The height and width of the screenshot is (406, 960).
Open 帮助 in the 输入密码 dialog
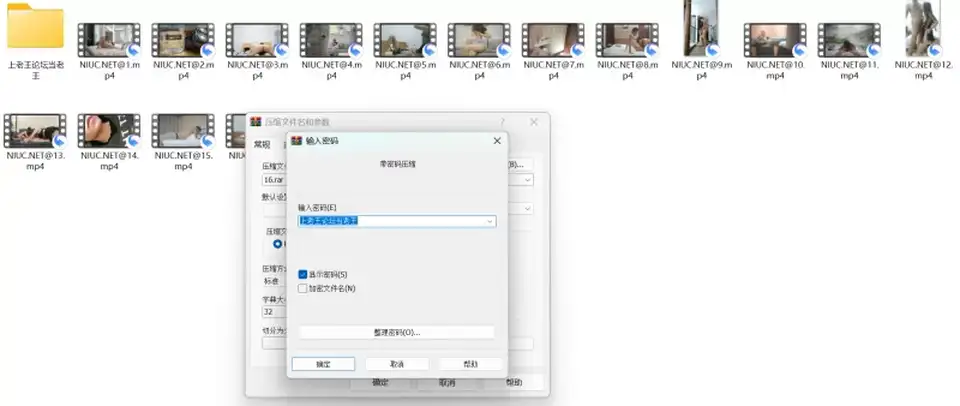pyautogui.click(x=471, y=364)
